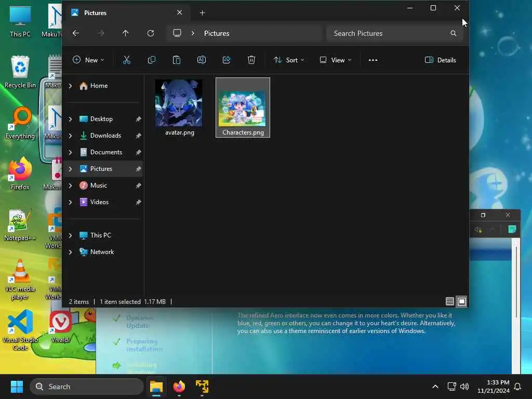
Task: Switch to large thumbnails view icon
Action: click(462, 301)
